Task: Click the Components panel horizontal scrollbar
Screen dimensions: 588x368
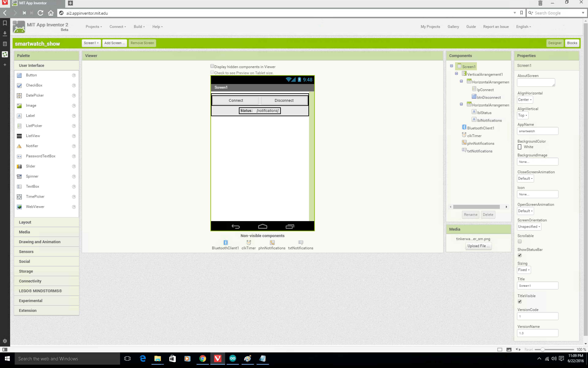Action: 476,207
